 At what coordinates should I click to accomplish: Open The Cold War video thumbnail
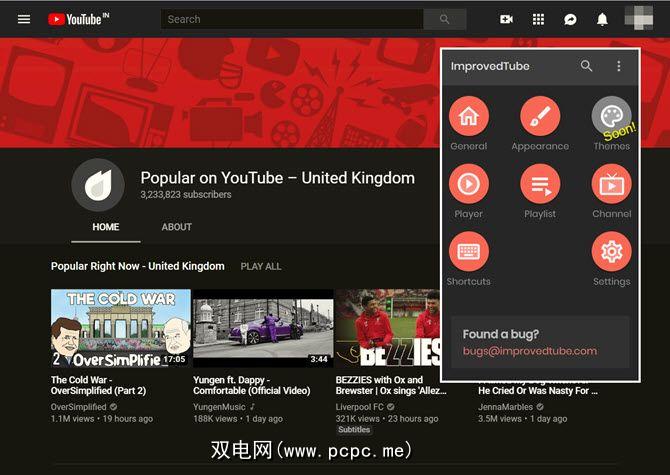click(x=121, y=328)
